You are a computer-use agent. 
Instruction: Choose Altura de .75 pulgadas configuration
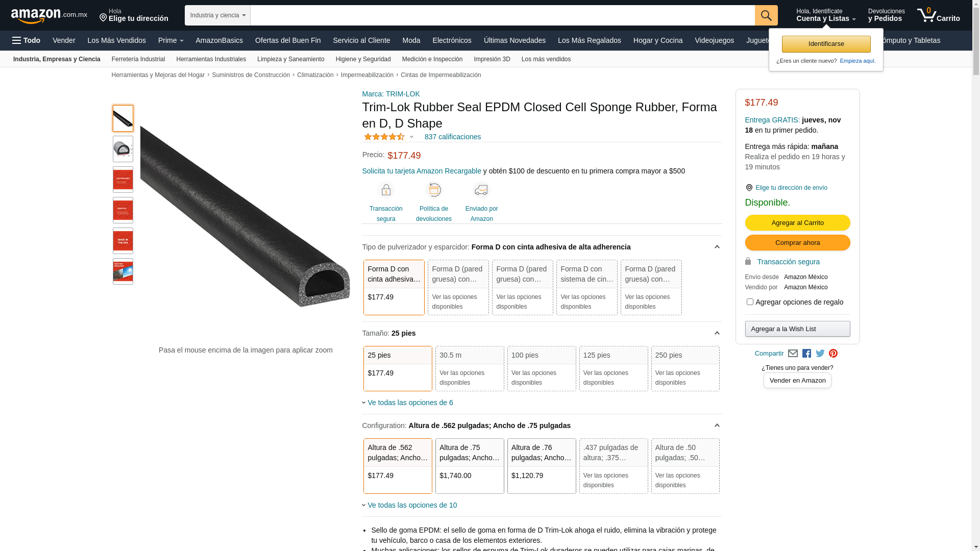pos(469,465)
